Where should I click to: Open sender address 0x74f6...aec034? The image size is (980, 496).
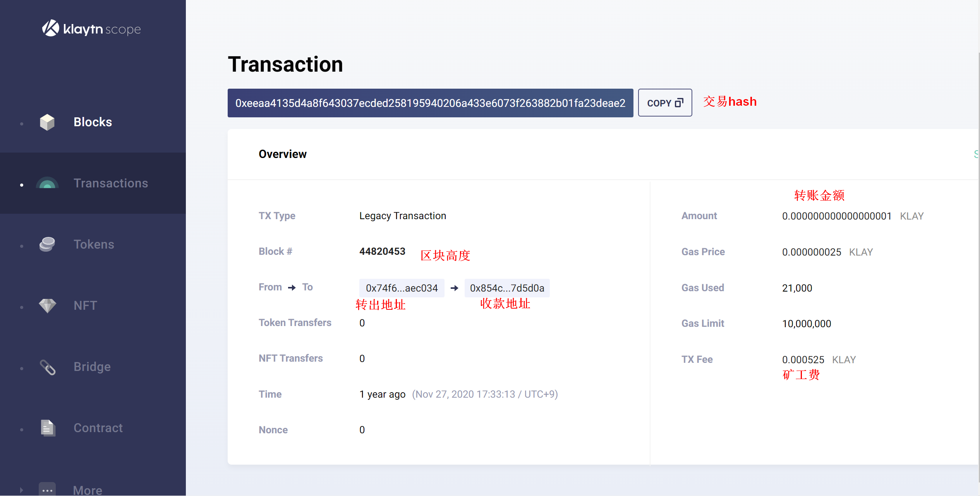(402, 288)
